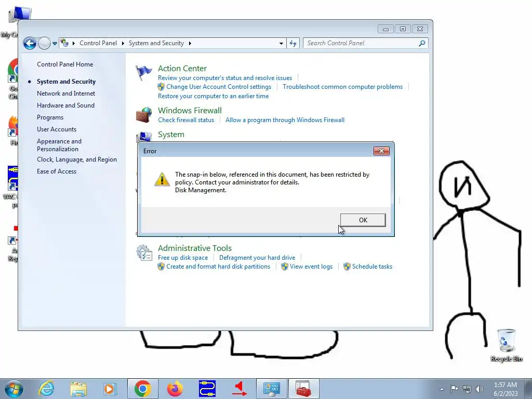Open Clock, Language, and Region category

pyautogui.click(x=77, y=159)
